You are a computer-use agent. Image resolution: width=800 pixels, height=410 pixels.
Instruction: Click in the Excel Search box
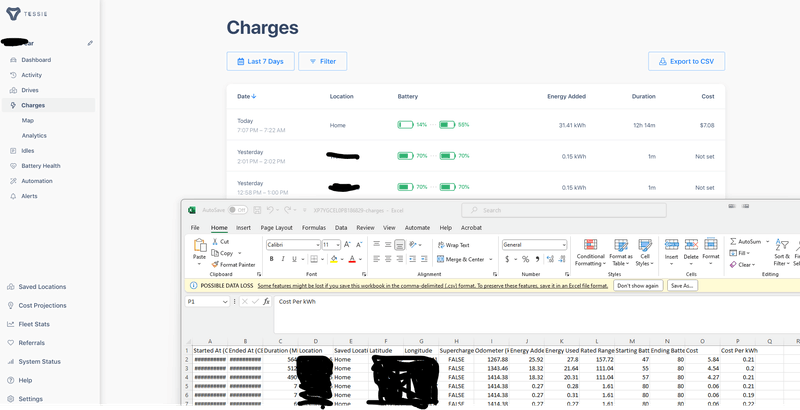point(564,210)
